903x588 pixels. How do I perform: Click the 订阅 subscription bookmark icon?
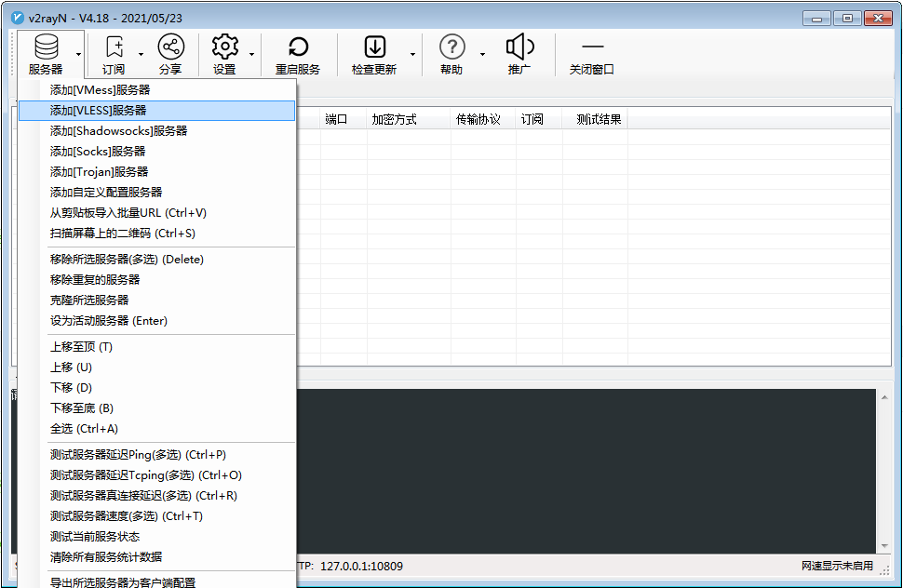coord(115,47)
